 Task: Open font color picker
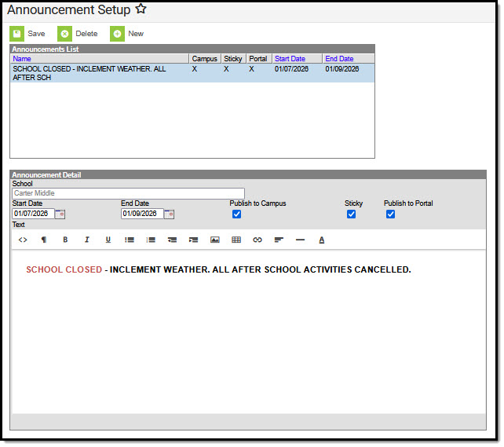click(x=322, y=240)
